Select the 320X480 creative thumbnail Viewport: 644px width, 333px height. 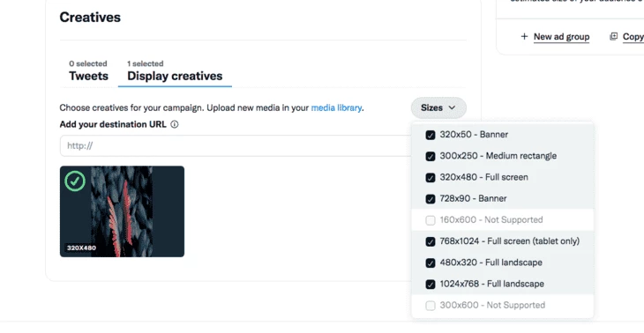point(122,211)
